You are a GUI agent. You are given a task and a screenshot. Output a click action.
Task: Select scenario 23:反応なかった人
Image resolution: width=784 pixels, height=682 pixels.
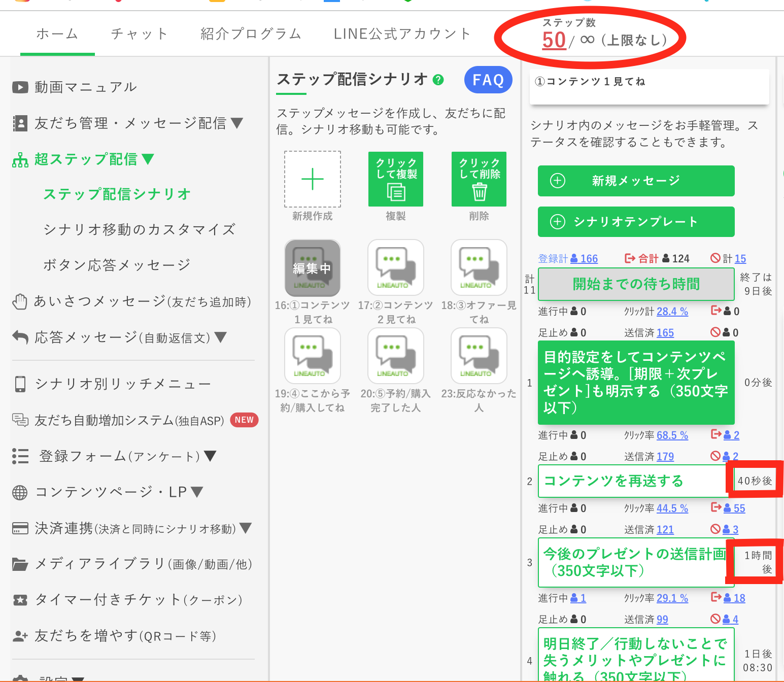(x=479, y=356)
